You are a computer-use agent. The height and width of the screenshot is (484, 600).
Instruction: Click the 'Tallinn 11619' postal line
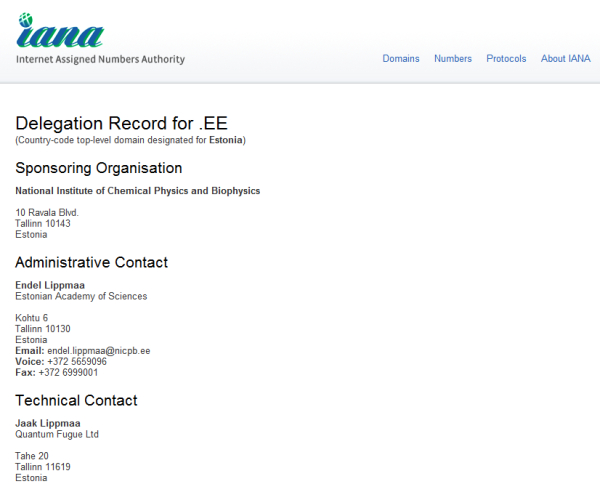pos(43,467)
